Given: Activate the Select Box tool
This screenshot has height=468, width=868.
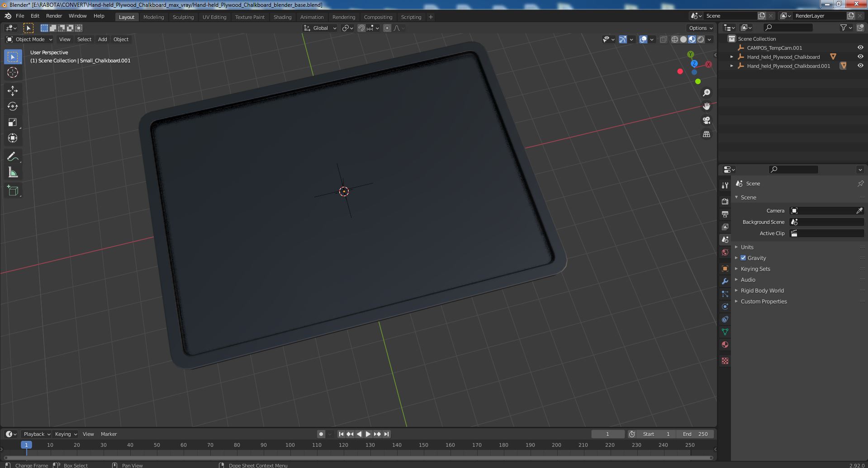Looking at the screenshot, I should 13,57.
